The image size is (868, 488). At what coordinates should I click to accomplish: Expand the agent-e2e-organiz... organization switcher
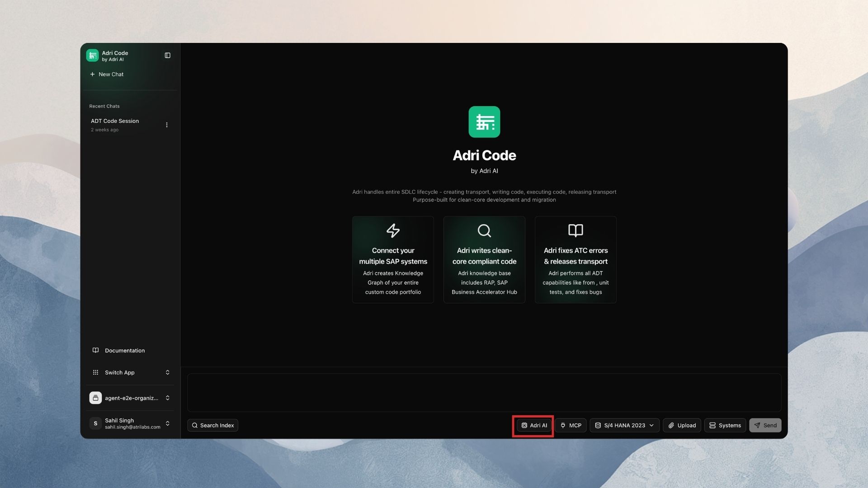point(130,398)
